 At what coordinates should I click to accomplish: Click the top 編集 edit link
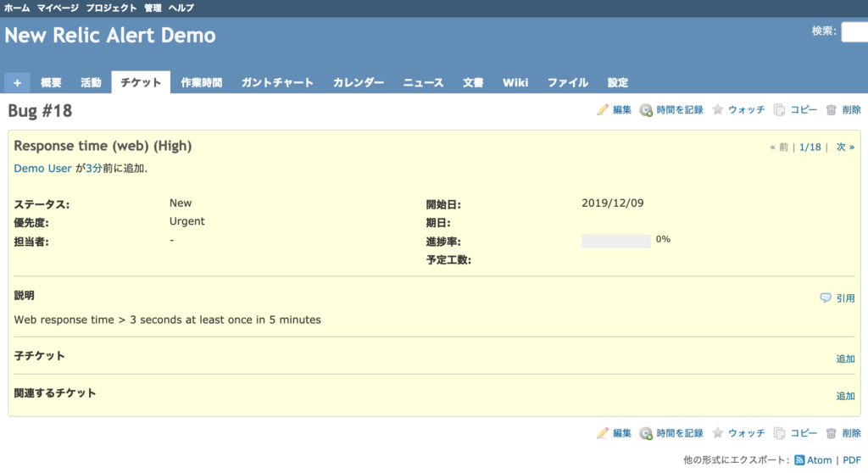click(x=621, y=109)
